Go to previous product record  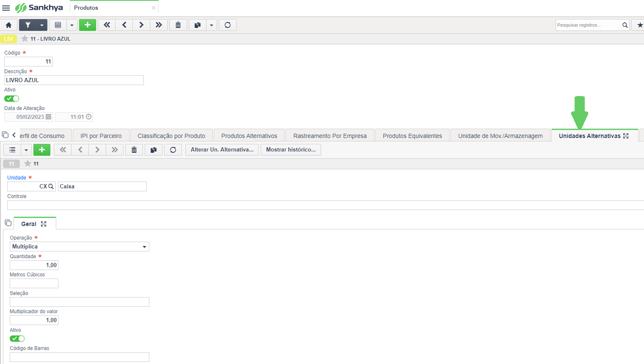tap(124, 25)
